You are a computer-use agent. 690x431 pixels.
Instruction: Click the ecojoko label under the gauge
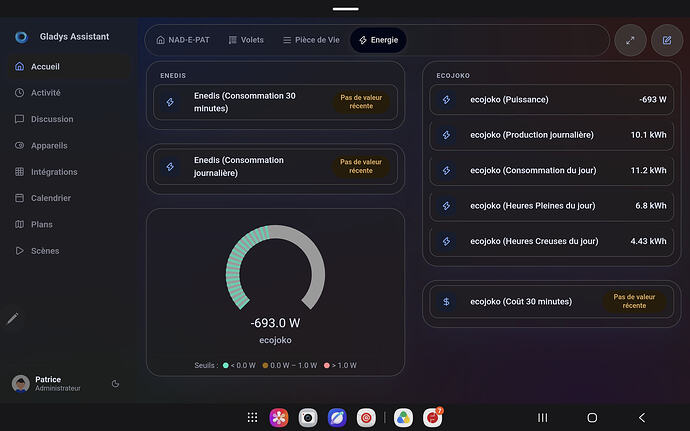pyautogui.click(x=275, y=340)
